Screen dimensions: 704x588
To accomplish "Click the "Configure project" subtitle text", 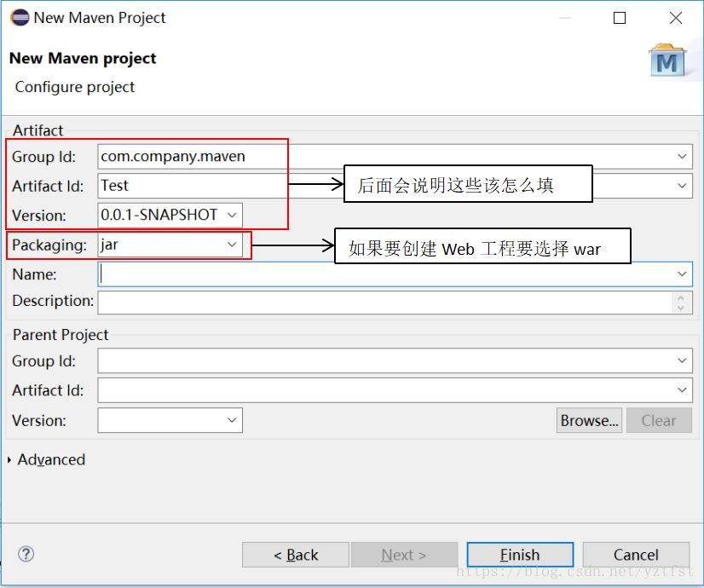I will (x=74, y=87).
